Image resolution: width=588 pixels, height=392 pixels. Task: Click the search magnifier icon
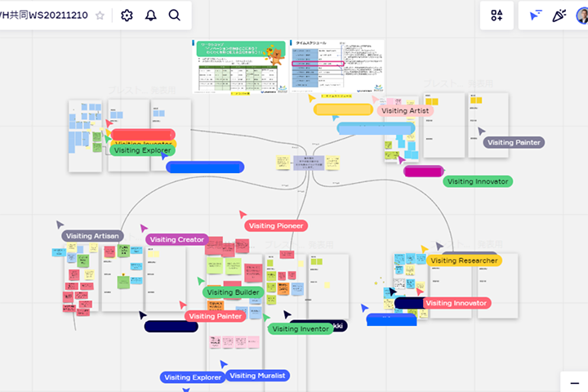click(x=175, y=16)
